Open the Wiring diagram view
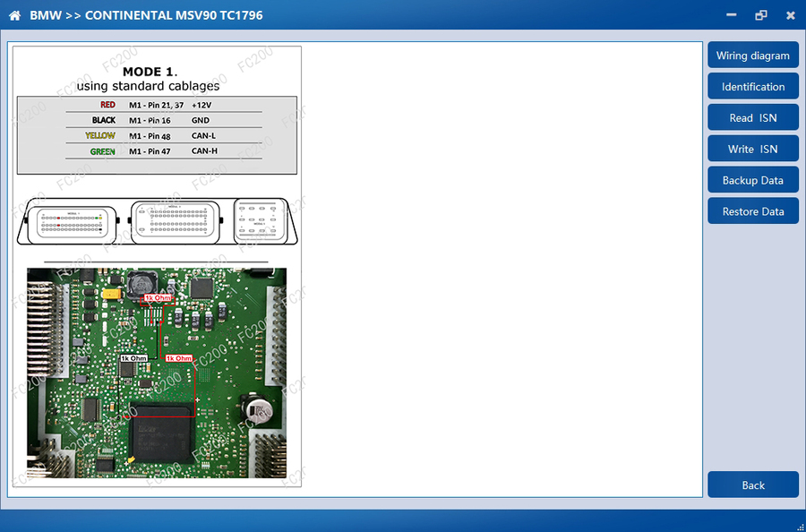 (752, 56)
